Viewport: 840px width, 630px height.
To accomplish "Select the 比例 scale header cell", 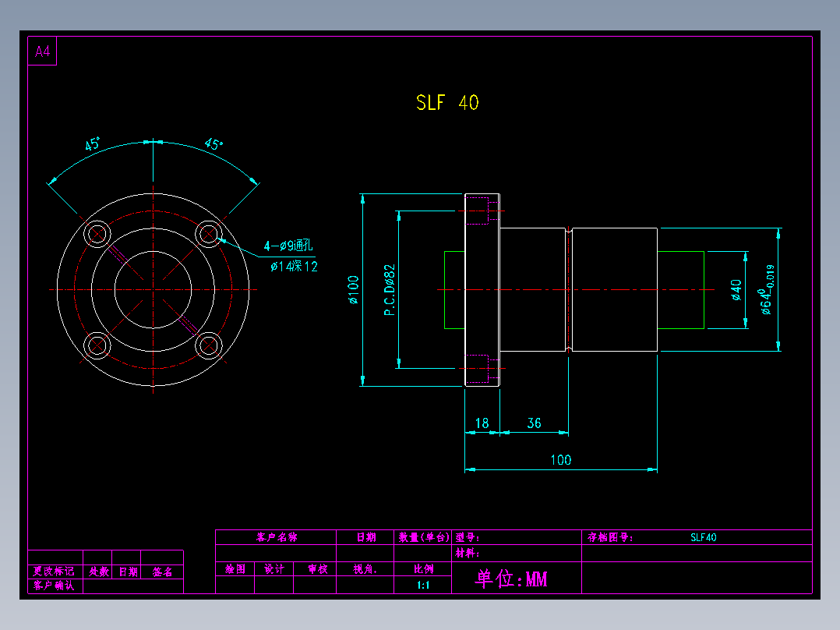I will point(423,569).
